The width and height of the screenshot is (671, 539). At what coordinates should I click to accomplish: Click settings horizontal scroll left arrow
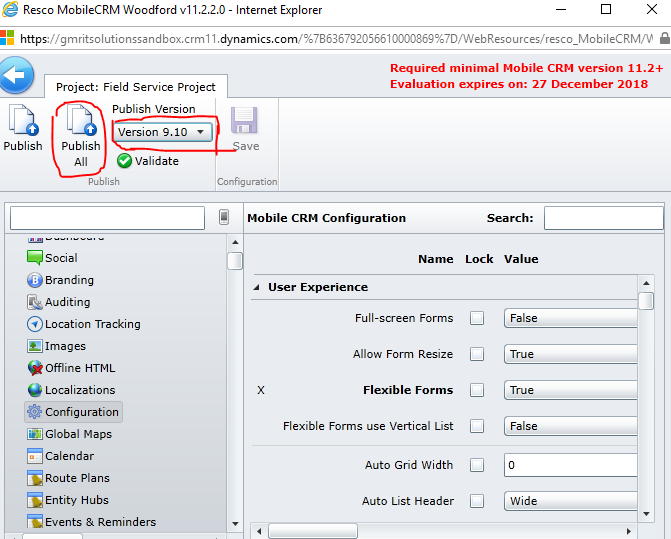tap(259, 531)
